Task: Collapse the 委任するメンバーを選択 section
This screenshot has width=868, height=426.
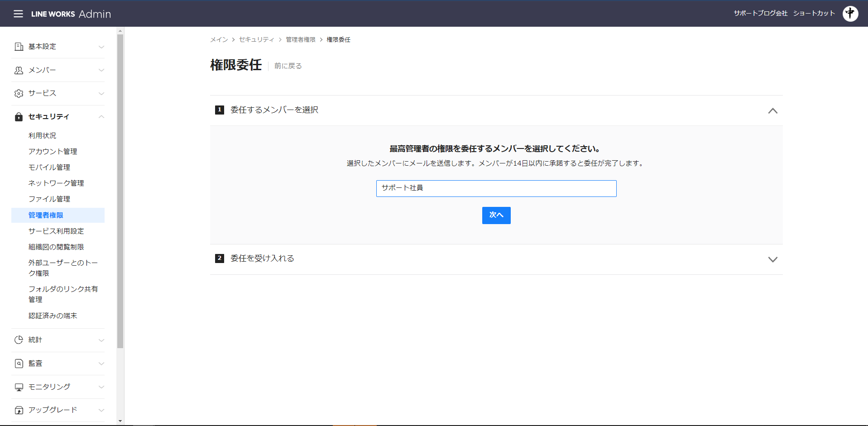Action: click(x=772, y=111)
